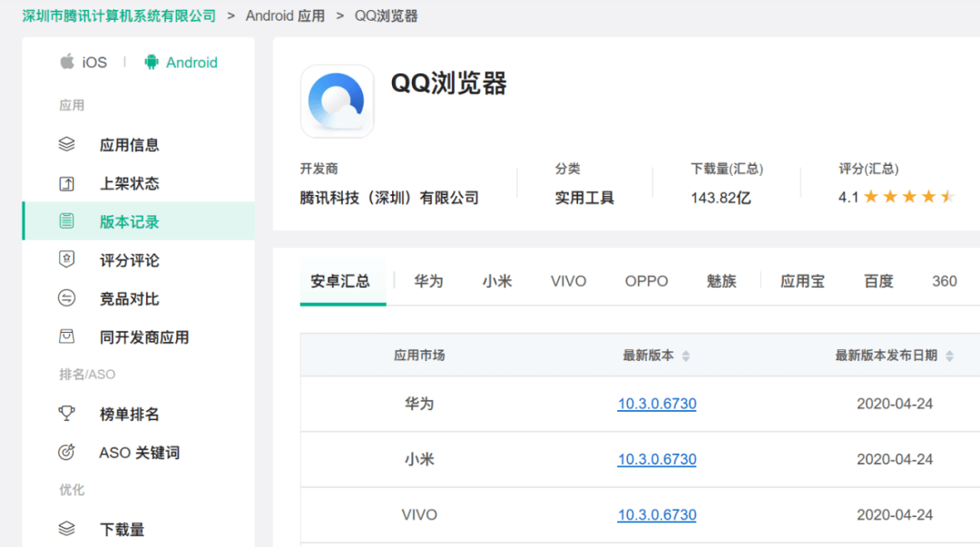The image size is (980, 547).
Task: Click the trophy icon beside 榜单排名
Action: [67, 414]
